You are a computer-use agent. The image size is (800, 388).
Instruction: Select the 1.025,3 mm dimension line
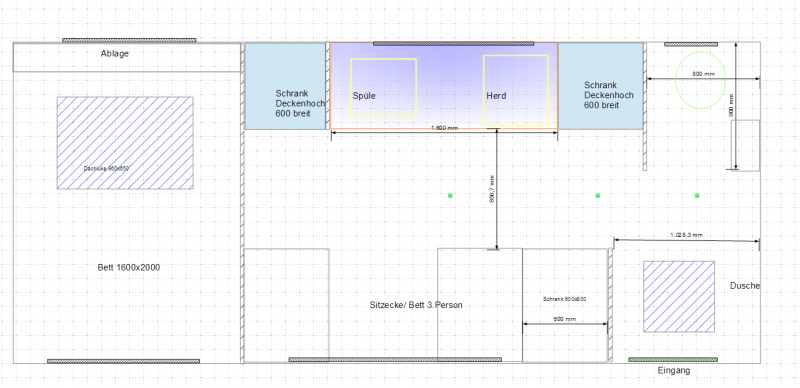click(687, 239)
